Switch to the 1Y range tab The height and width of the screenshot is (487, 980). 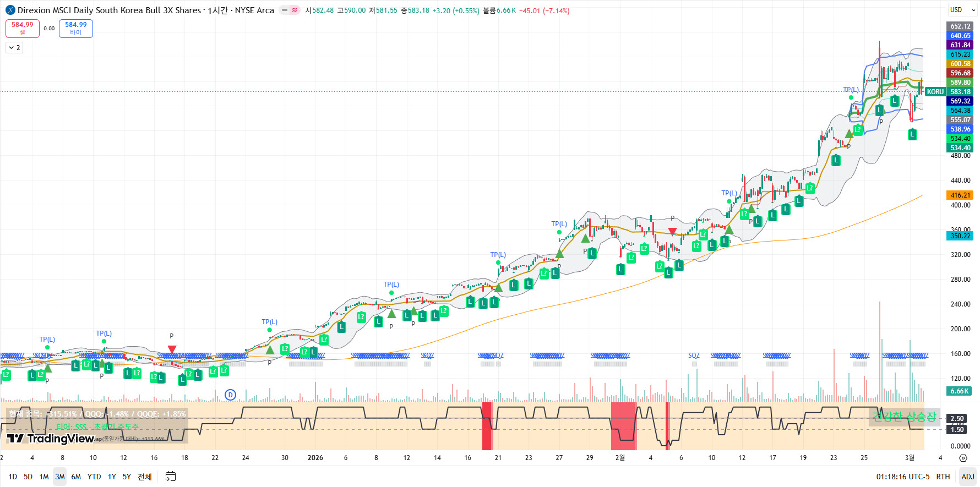112,477
